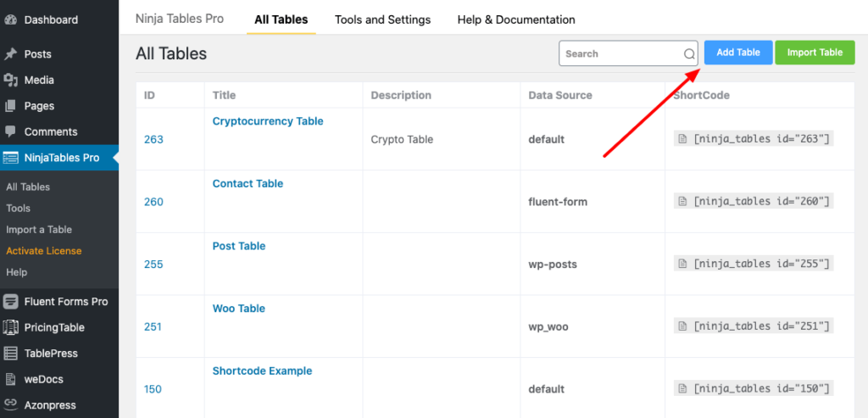Click the Dashboard icon in sidebar
868x418 pixels.
(x=11, y=20)
